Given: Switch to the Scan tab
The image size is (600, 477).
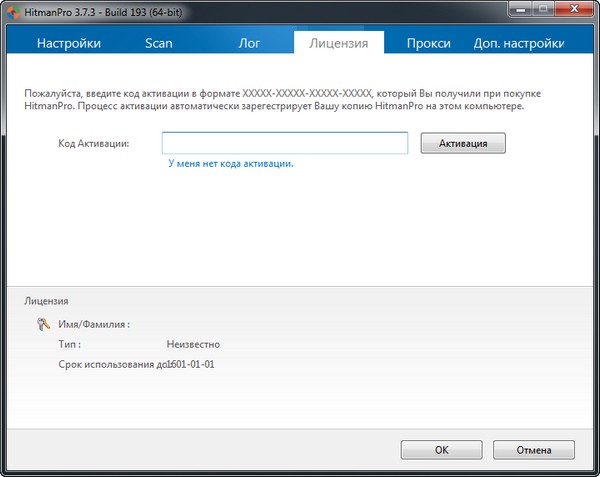Looking at the screenshot, I should 159,43.
